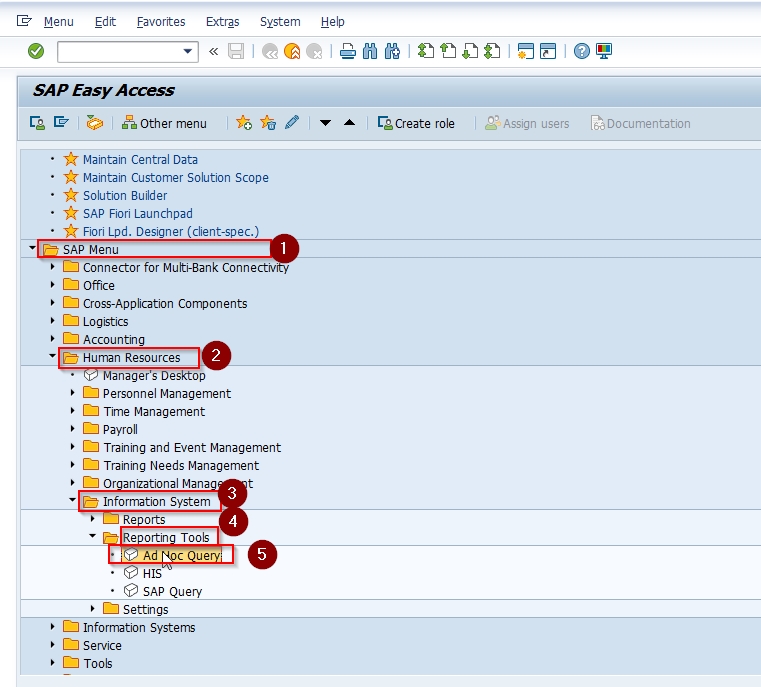This screenshot has height=687, width=761.
Task: Open the Extras menu
Action: 223,21
